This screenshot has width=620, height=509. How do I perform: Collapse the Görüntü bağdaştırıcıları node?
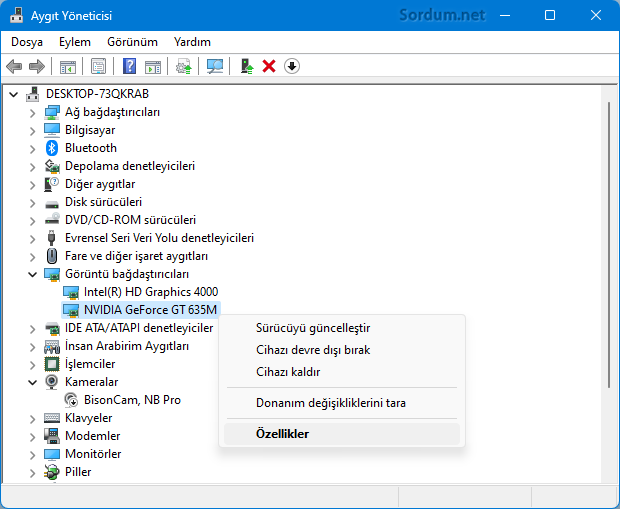click(x=32, y=274)
